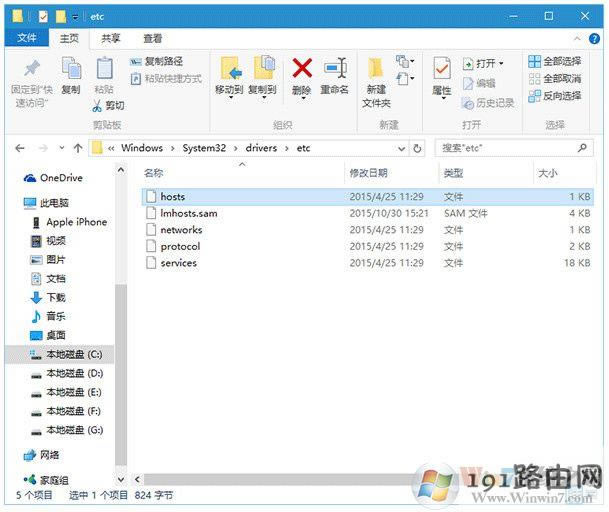
Task: Click the Copy (复制) ribbon icon
Action: [x=70, y=70]
